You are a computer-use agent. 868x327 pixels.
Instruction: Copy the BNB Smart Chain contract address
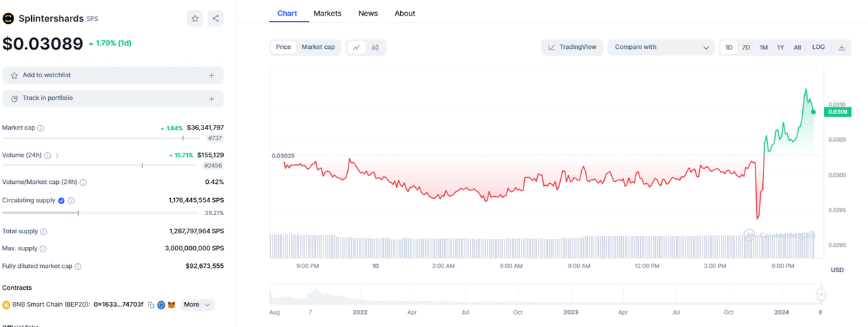click(x=151, y=305)
